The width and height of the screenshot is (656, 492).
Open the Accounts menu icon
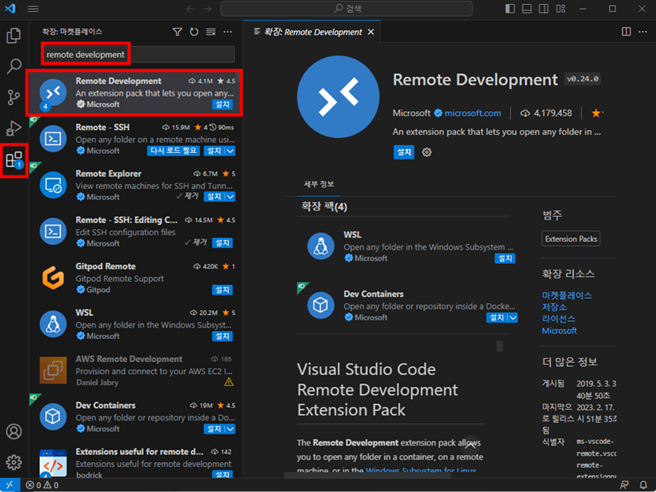point(14,431)
